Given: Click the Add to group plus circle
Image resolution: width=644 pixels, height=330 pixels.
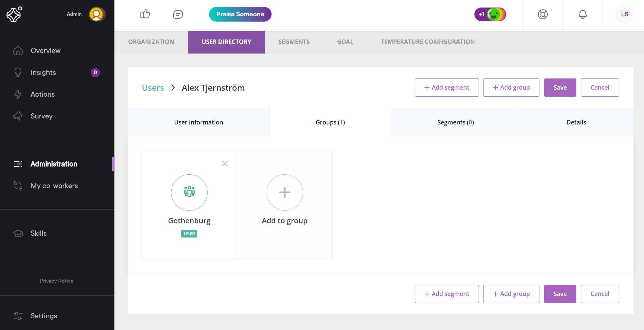Looking at the screenshot, I should (285, 193).
